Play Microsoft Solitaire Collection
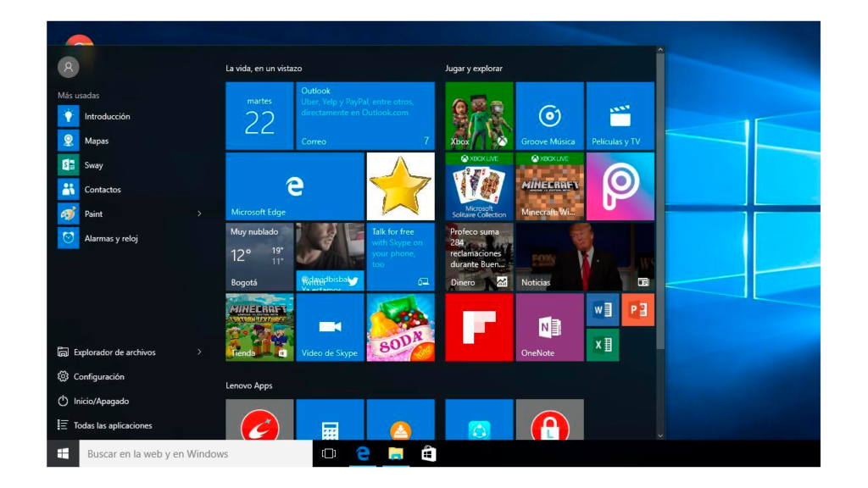868x488 pixels. 479,186
